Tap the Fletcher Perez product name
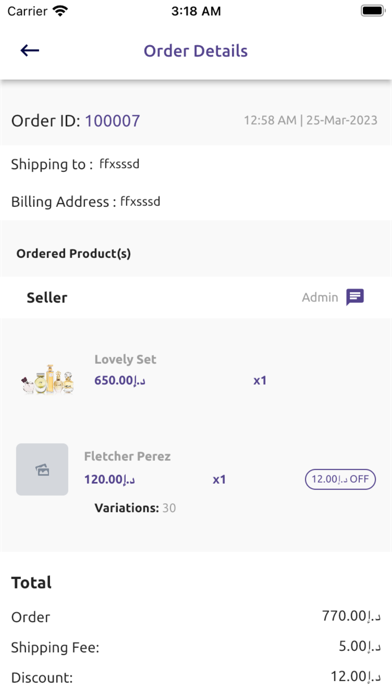The image size is (392, 696). tap(127, 456)
